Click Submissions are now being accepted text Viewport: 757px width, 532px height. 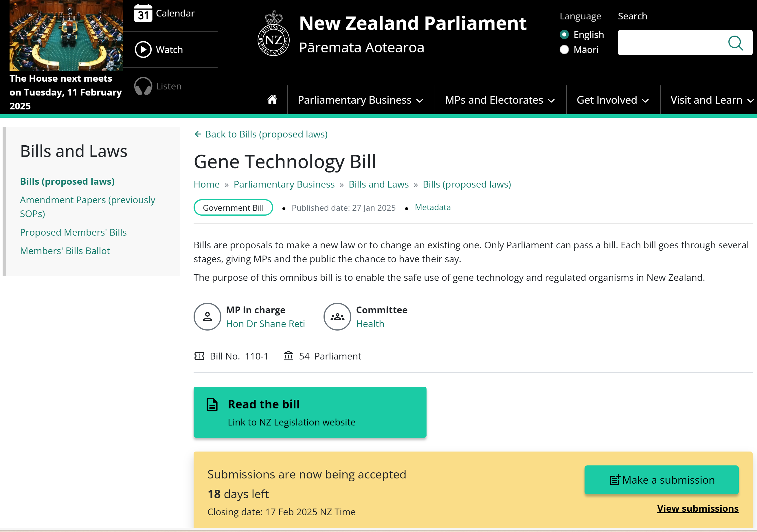pos(307,474)
